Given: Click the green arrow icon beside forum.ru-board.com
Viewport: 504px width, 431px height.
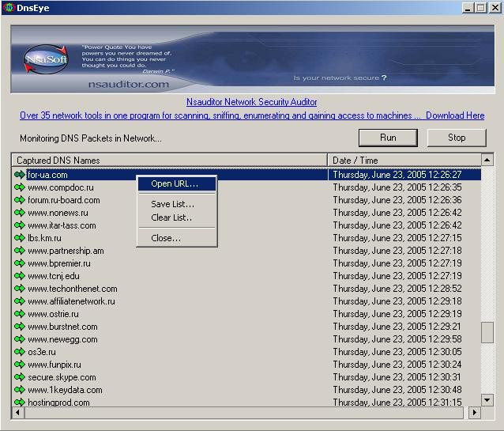Looking at the screenshot, I should pyautogui.click(x=20, y=200).
